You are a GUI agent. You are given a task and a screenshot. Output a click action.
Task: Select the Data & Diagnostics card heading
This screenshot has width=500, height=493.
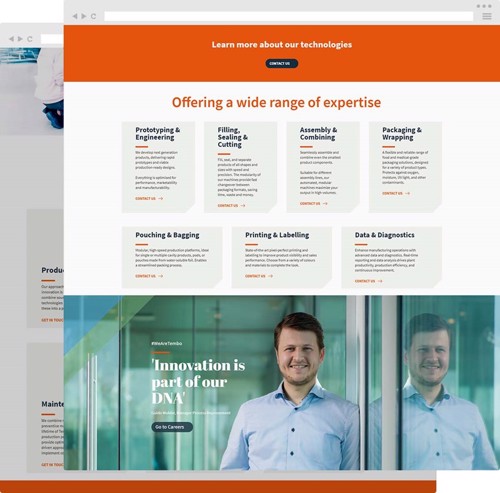coord(384,235)
